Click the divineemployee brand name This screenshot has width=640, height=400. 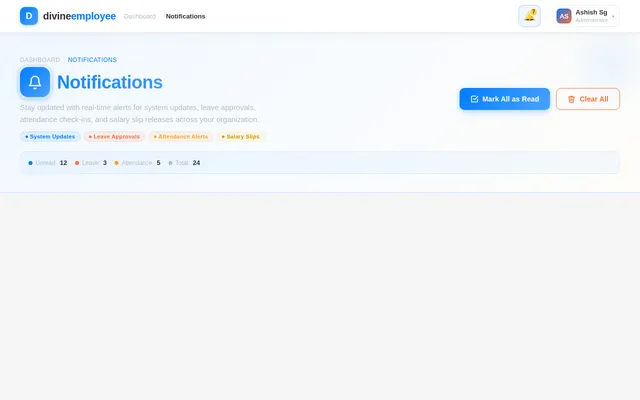(80, 16)
